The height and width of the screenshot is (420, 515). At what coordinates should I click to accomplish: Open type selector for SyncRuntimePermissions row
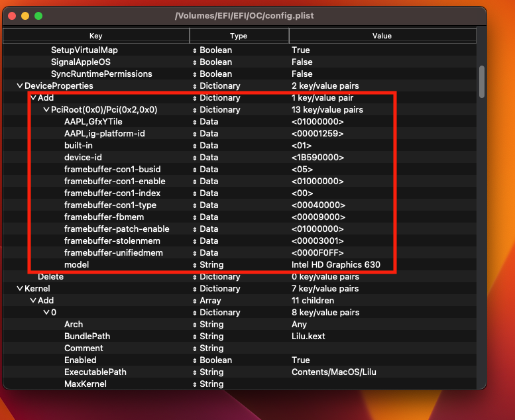195,74
